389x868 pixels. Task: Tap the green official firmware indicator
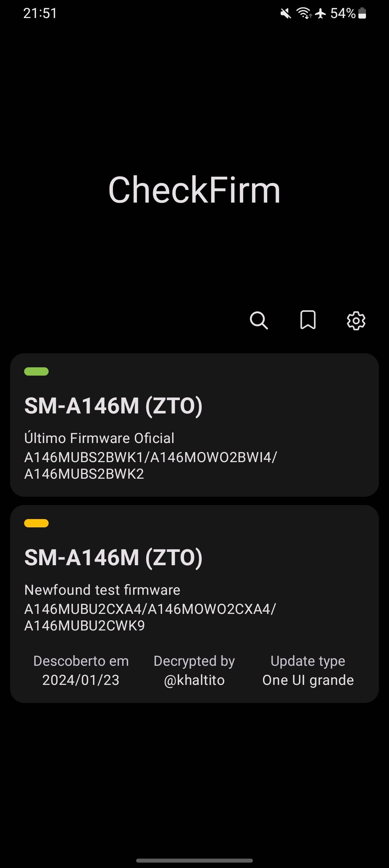[36, 371]
